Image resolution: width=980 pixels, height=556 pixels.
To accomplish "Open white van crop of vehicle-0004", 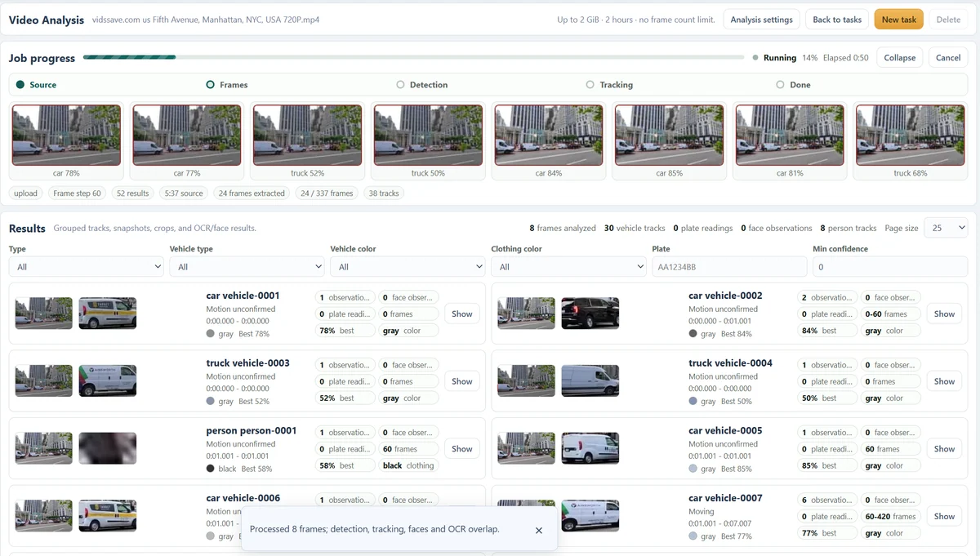I will pos(590,381).
